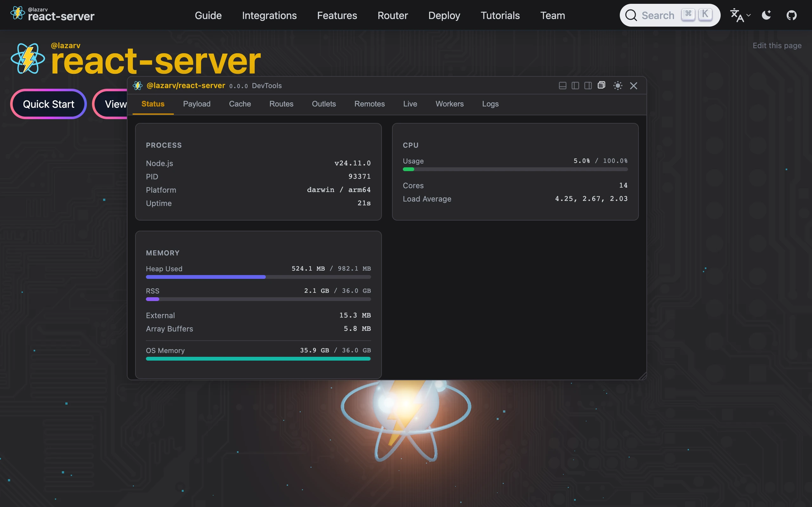The width and height of the screenshot is (812, 507).
Task: Close the DevTools panel
Action: click(633, 86)
